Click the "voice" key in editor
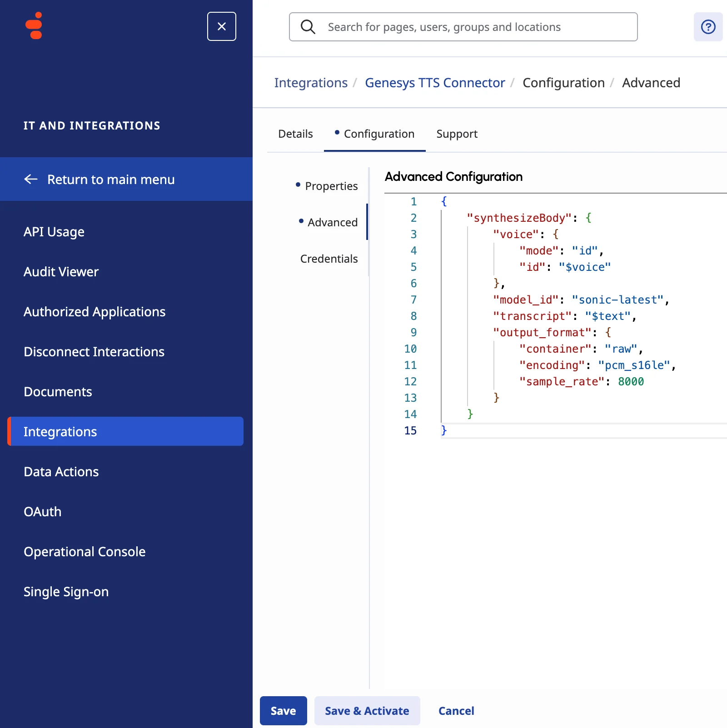This screenshot has height=728, width=727. [516, 234]
